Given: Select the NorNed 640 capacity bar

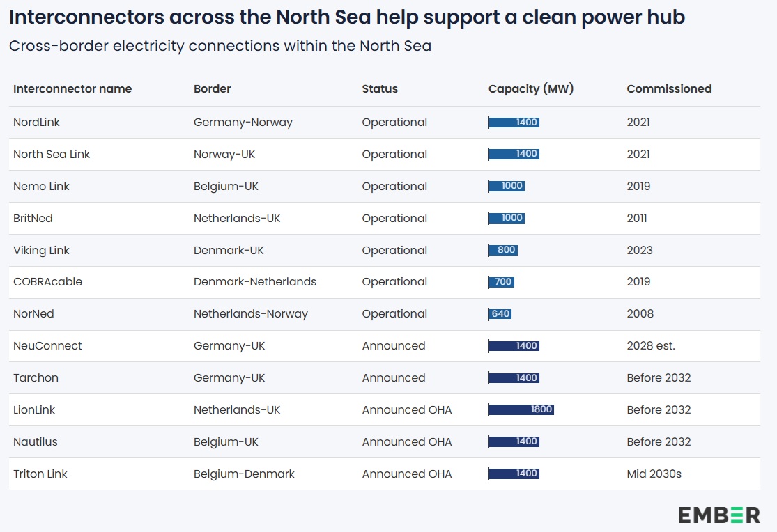Looking at the screenshot, I should [500, 314].
